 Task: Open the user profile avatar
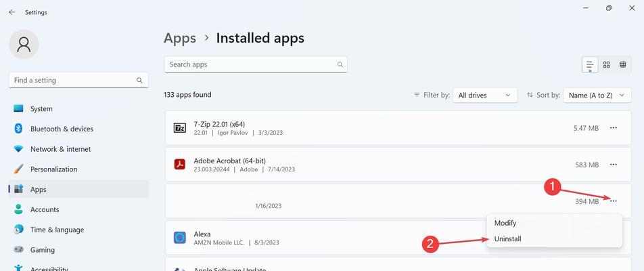pos(24,44)
